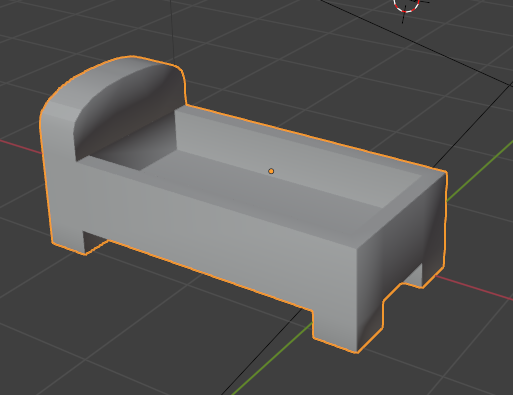Click the red X axis line left of bed

point(21,147)
